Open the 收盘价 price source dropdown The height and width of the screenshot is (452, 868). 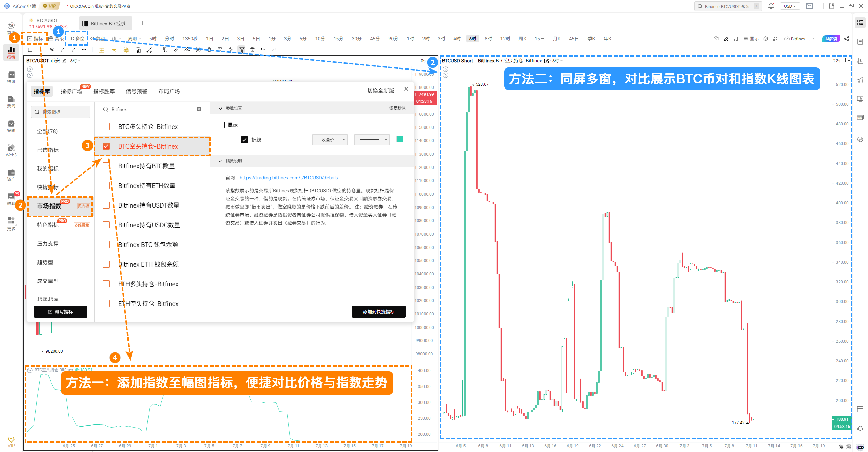(330, 140)
